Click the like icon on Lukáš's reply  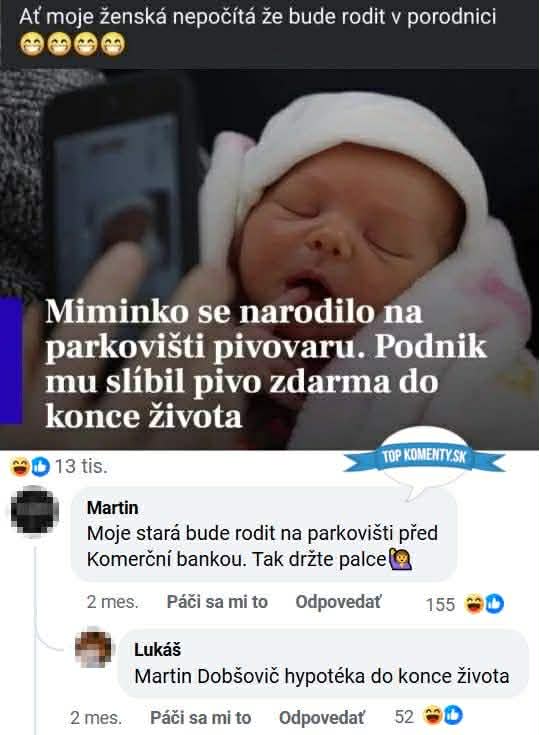[453, 715]
